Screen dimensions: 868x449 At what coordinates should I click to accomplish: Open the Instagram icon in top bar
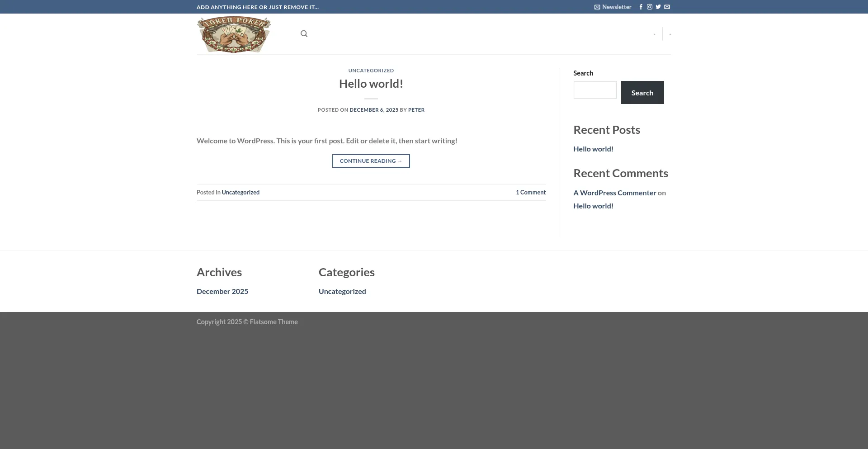tap(649, 7)
